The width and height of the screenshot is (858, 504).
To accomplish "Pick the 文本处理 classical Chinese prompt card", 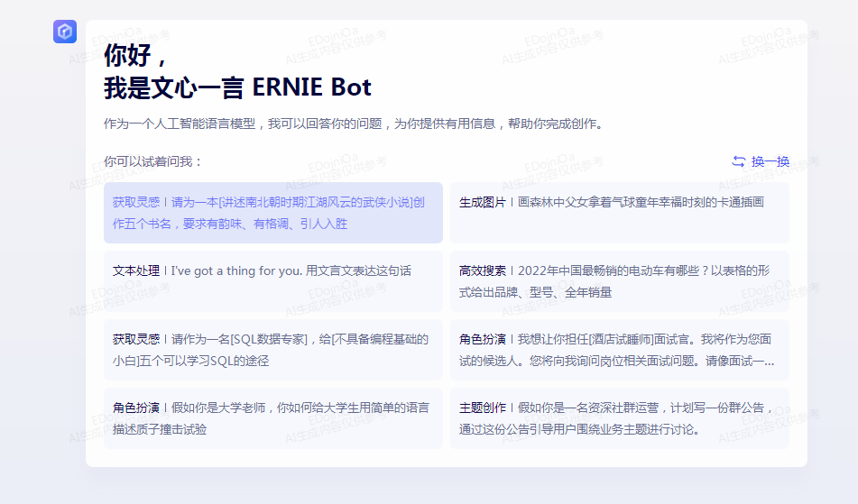I will click(x=272, y=281).
